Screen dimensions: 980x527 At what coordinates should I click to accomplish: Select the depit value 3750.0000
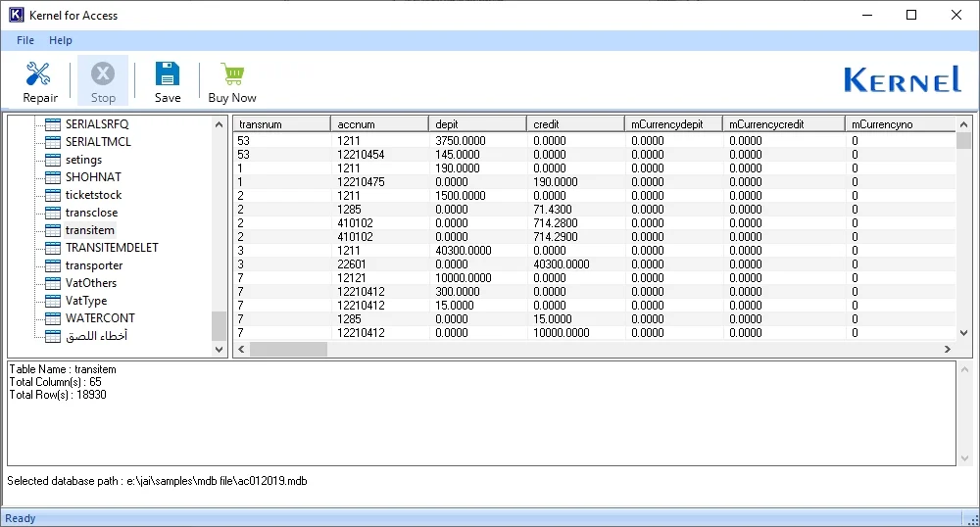(460, 140)
